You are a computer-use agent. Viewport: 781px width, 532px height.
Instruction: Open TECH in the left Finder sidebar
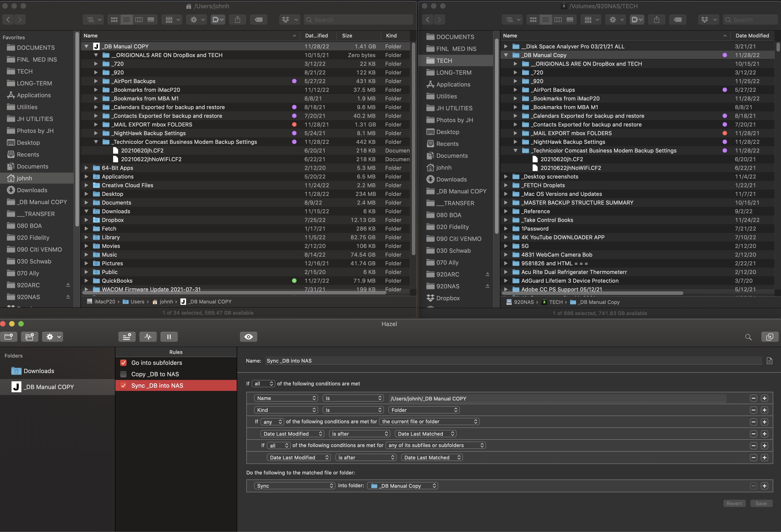tap(25, 71)
